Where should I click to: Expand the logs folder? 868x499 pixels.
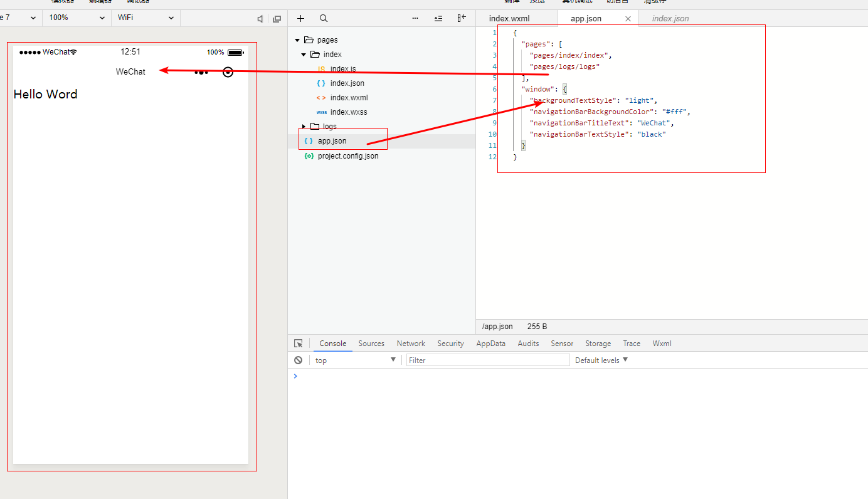[x=304, y=127]
